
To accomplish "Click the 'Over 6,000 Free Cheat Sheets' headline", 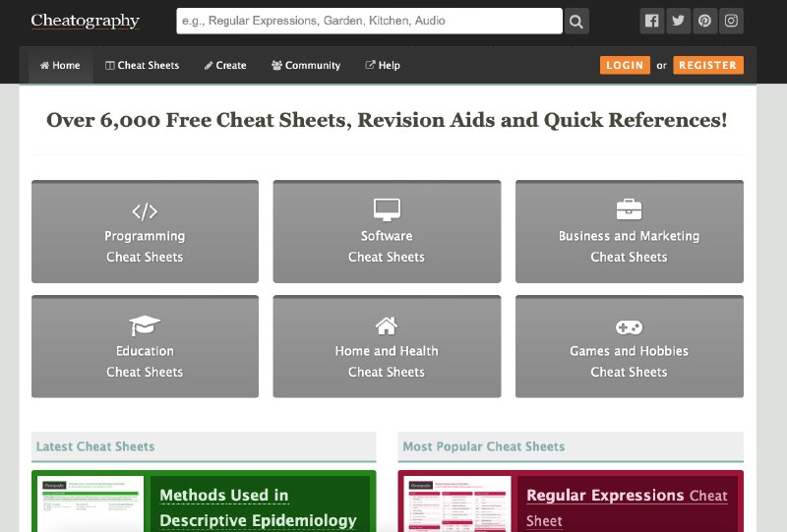I will [x=387, y=120].
